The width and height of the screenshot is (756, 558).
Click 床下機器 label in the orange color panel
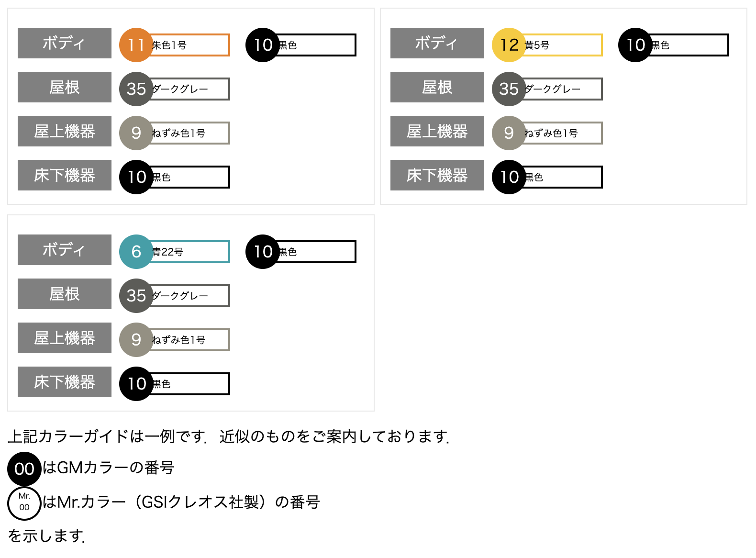point(65,175)
